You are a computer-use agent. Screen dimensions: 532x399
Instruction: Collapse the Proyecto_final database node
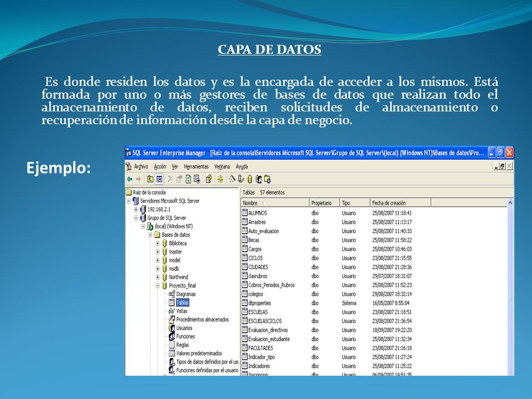(x=157, y=286)
